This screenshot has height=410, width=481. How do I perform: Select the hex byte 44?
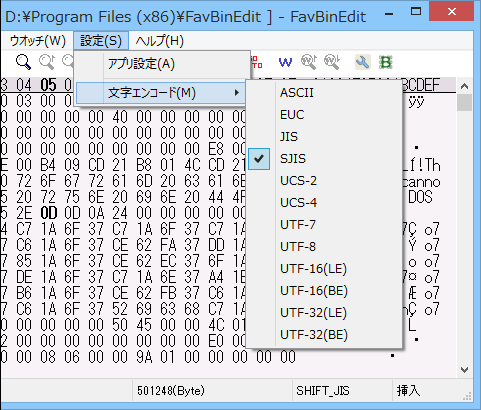tap(216, 197)
